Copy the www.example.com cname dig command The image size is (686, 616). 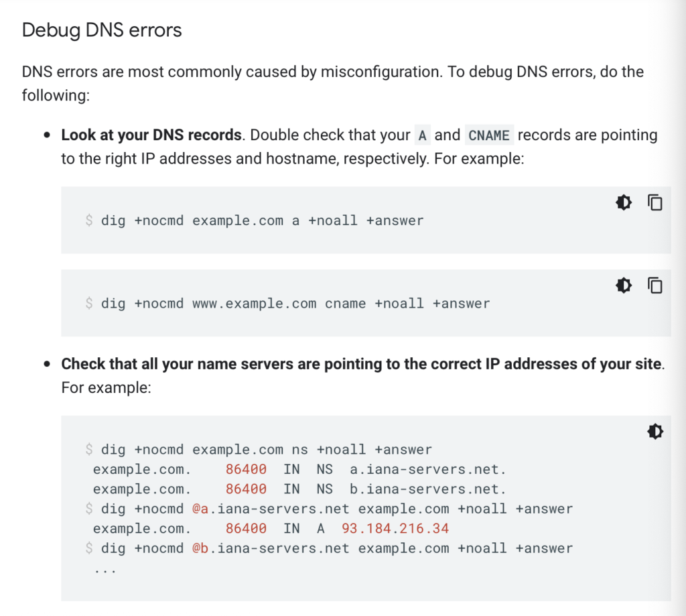[655, 286]
